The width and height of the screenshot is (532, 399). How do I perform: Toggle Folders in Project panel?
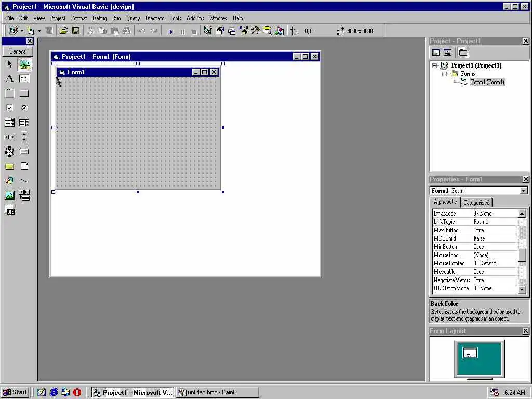[463, 52]
